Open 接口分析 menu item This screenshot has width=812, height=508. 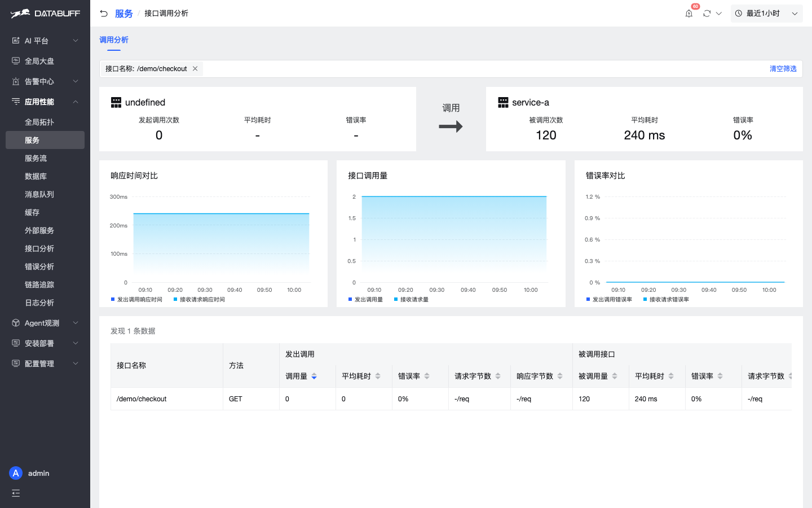coord(45,248)
